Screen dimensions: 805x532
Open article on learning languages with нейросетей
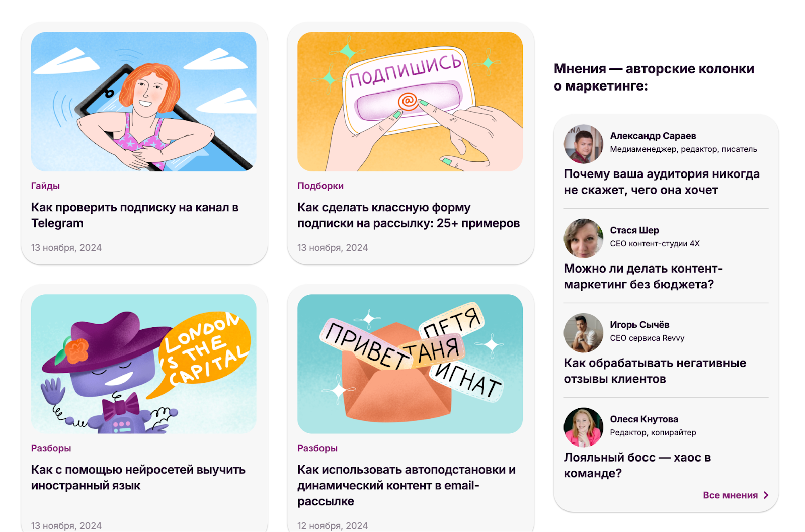pos(138,478)
